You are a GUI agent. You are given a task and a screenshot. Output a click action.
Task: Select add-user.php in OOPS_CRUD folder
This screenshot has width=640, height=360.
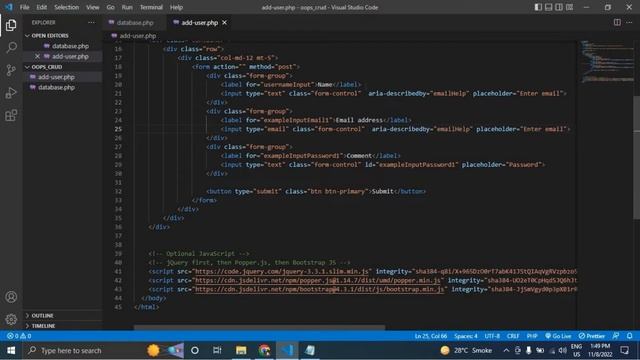(56, 77)
